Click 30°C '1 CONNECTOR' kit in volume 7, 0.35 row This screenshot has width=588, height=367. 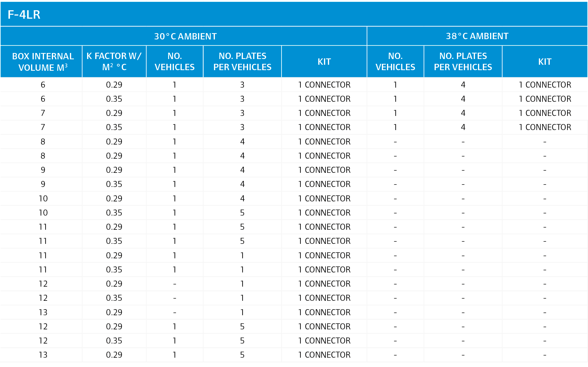tap(324, 127)
